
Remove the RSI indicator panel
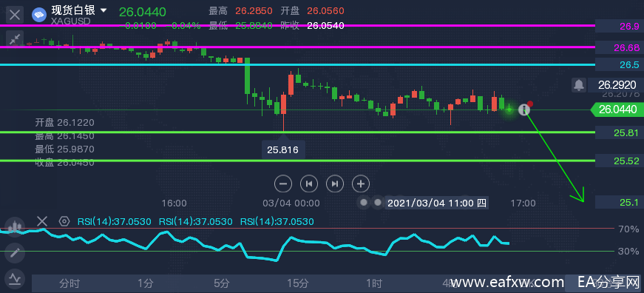point(42,221)
